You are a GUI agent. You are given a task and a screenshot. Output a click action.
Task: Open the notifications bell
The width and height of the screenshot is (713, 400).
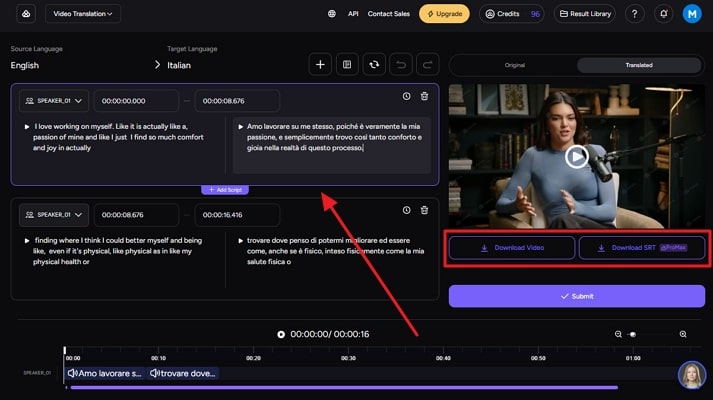663,14
